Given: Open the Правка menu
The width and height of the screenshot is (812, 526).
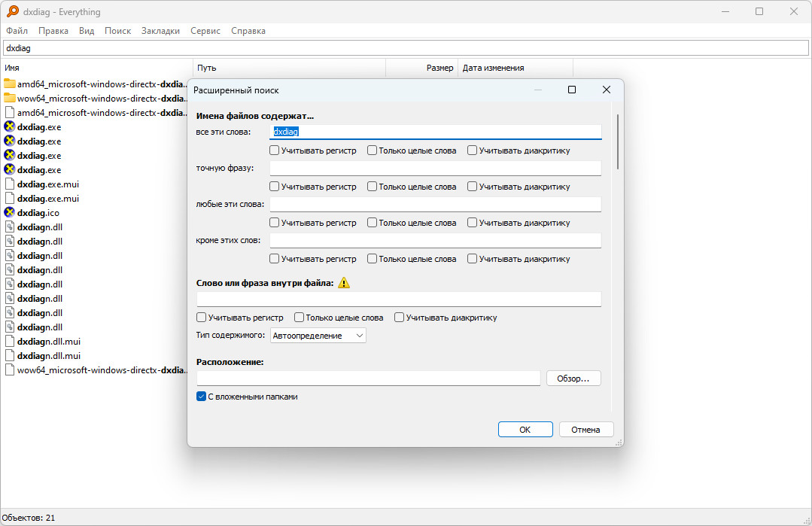Looking at the screenshot, I should pos(53,31).
